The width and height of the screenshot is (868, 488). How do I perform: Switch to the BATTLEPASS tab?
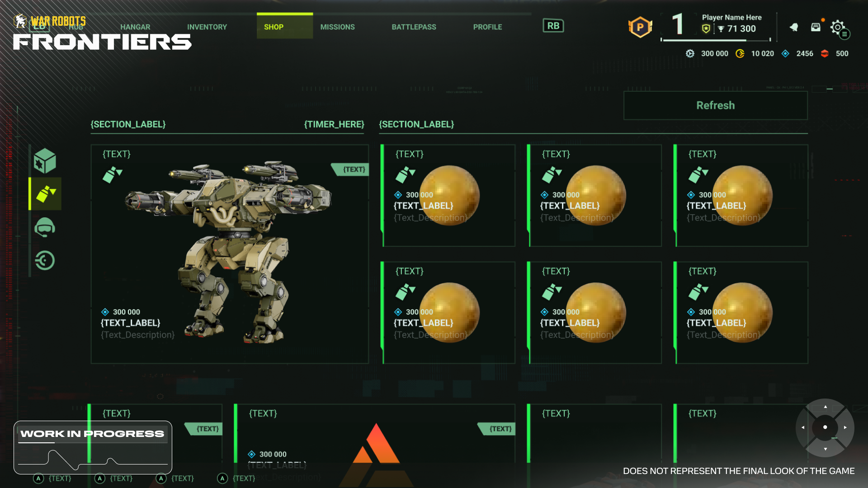(x=414, y=27)
